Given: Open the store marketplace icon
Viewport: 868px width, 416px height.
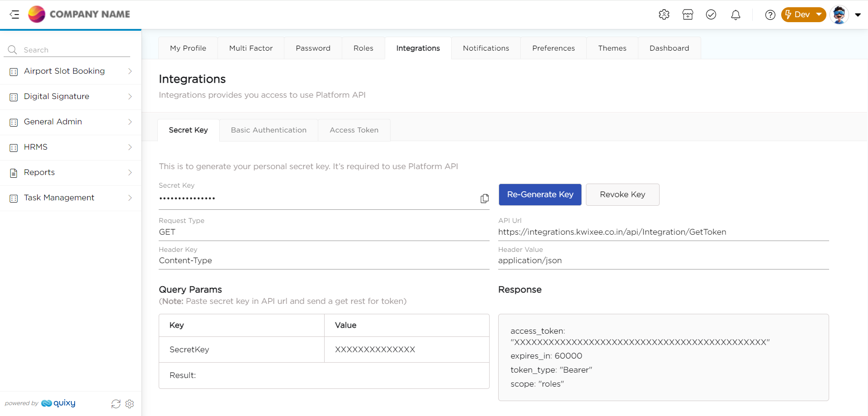Looking at the screenshot, I should [688, 14].
